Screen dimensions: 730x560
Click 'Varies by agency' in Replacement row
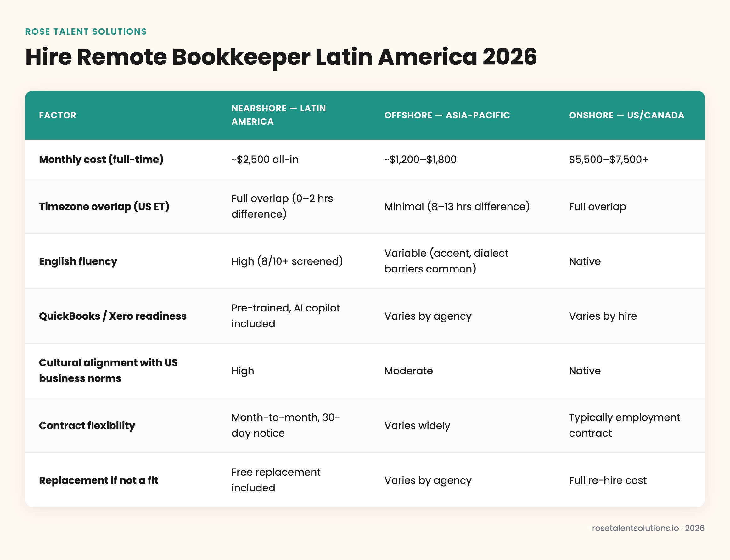click(x=428, y=480)
